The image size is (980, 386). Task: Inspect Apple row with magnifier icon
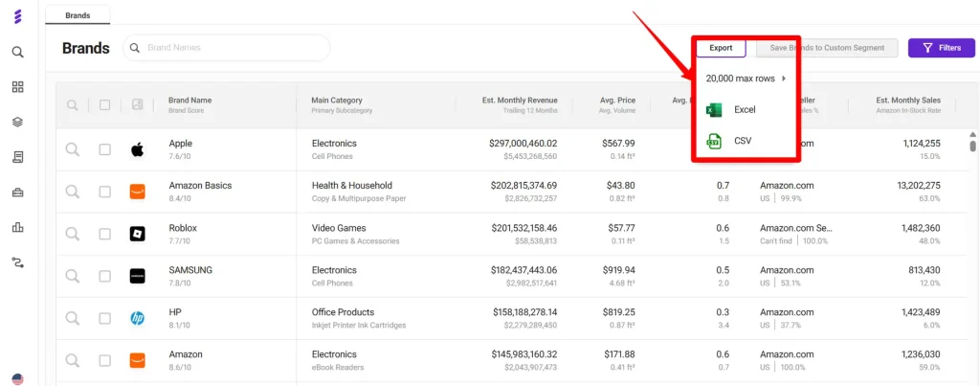[x=73, y=148]
